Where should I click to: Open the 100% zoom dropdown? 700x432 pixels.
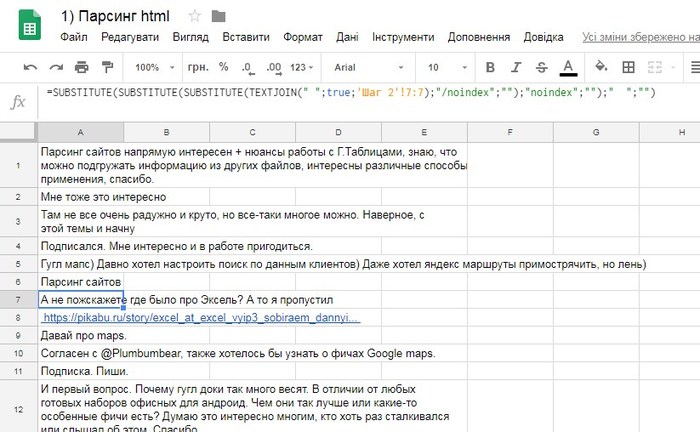click(153, 68)
